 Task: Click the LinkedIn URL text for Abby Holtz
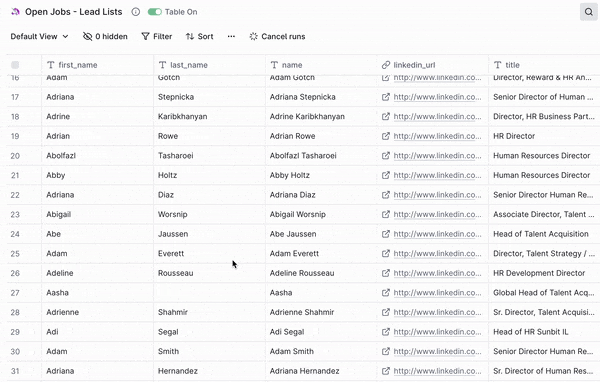click(x=437, y=175)
